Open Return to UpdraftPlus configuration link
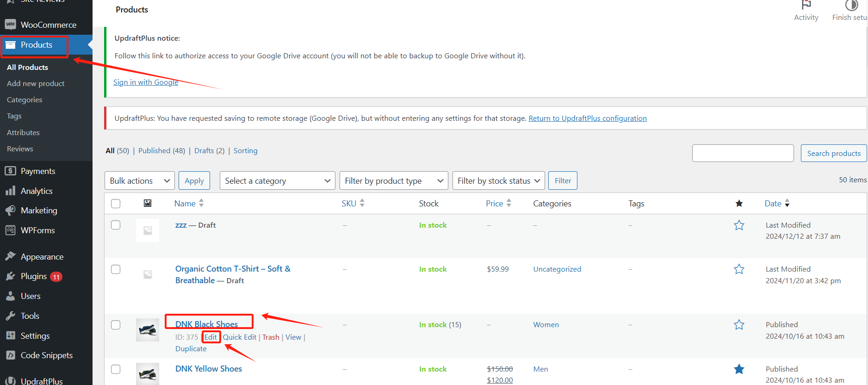This screenshot has height=385, width=868. [588, 118]
